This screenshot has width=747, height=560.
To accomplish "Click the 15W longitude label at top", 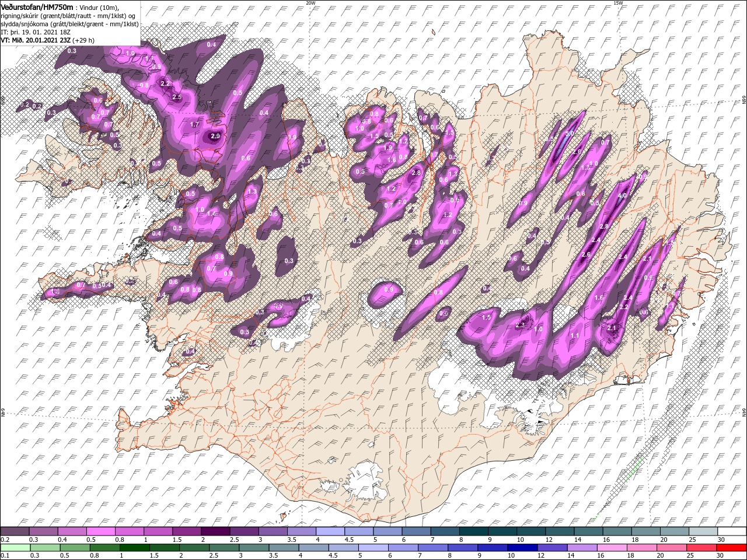I will pyautogui.click(x=618, y=3).
